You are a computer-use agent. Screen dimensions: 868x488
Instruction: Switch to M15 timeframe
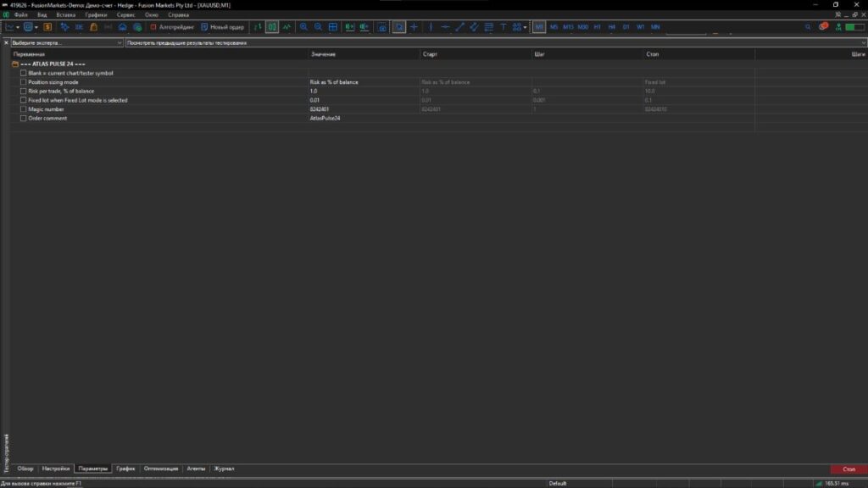[x=568, y=26]
